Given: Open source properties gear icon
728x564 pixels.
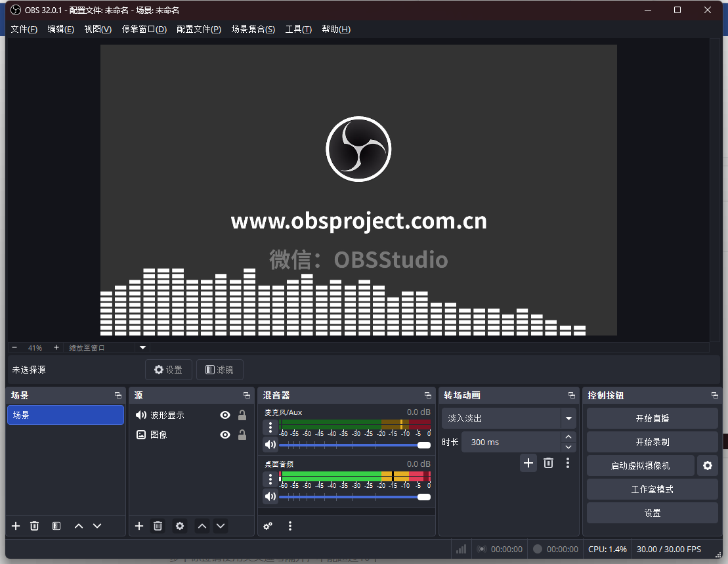Looking at the screenshot, I should pos(180,526).
